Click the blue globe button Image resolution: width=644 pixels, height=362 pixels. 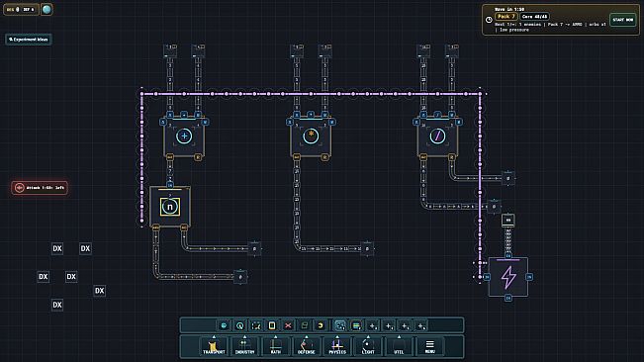click(x=46, y=9)
